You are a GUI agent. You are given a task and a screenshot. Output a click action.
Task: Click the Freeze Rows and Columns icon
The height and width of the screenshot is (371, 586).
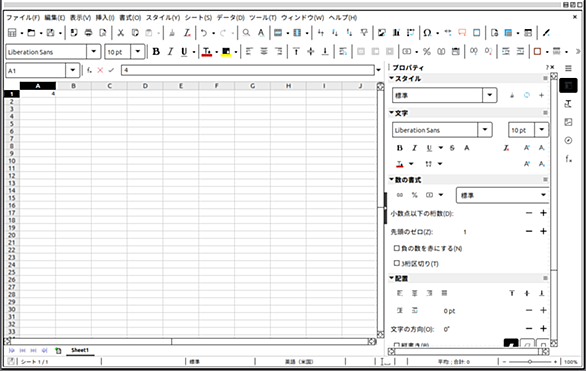click(508, 33)
